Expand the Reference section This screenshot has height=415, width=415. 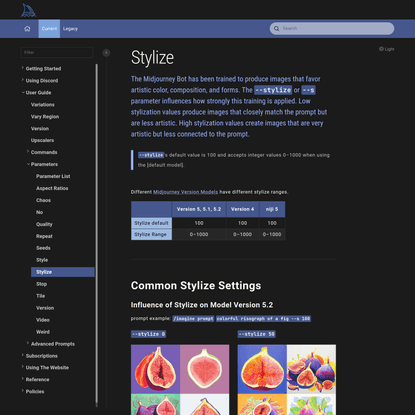point(37,380)
